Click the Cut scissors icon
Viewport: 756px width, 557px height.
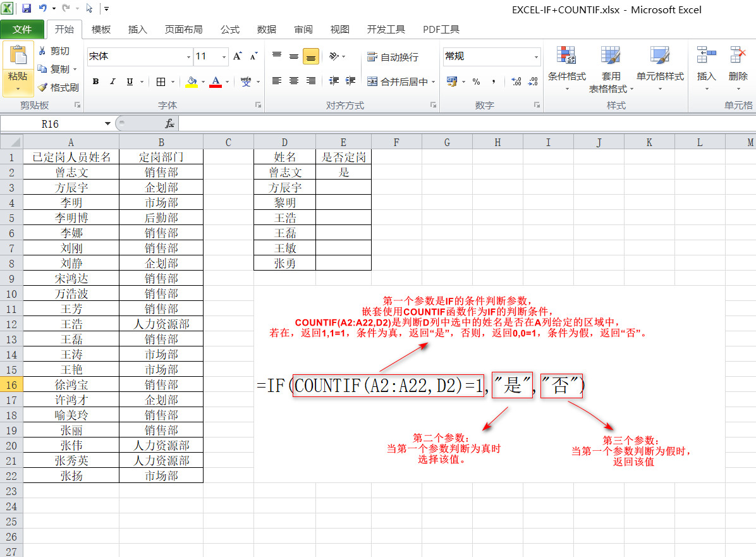(x=42, y=51)
